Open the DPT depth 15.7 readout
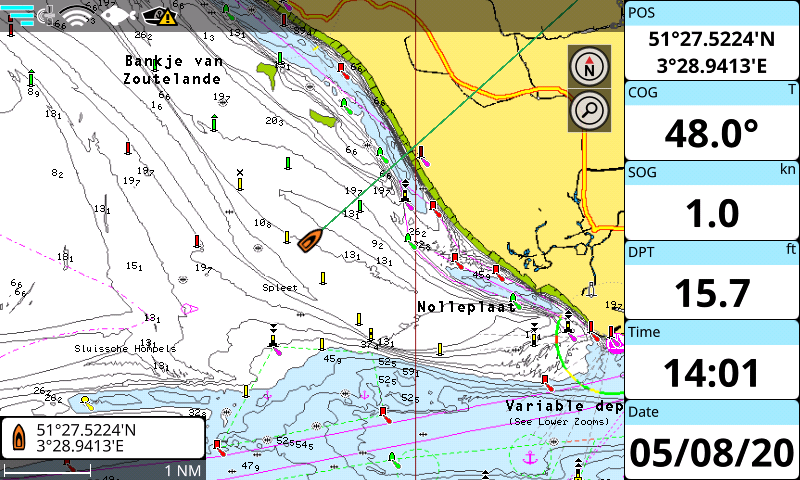Viewport: 800px width, 480px height. pos(712,280)
